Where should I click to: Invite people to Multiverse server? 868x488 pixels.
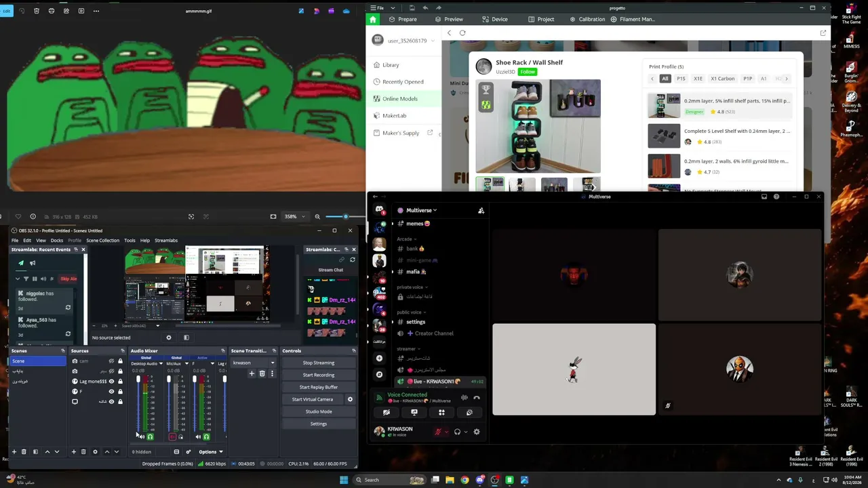[481, 211]
